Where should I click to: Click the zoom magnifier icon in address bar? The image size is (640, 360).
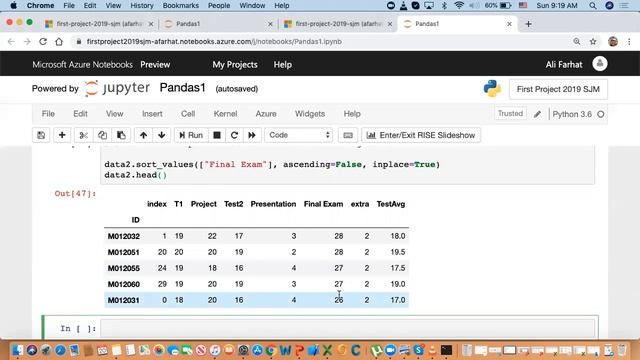click(x=577, y=42)
